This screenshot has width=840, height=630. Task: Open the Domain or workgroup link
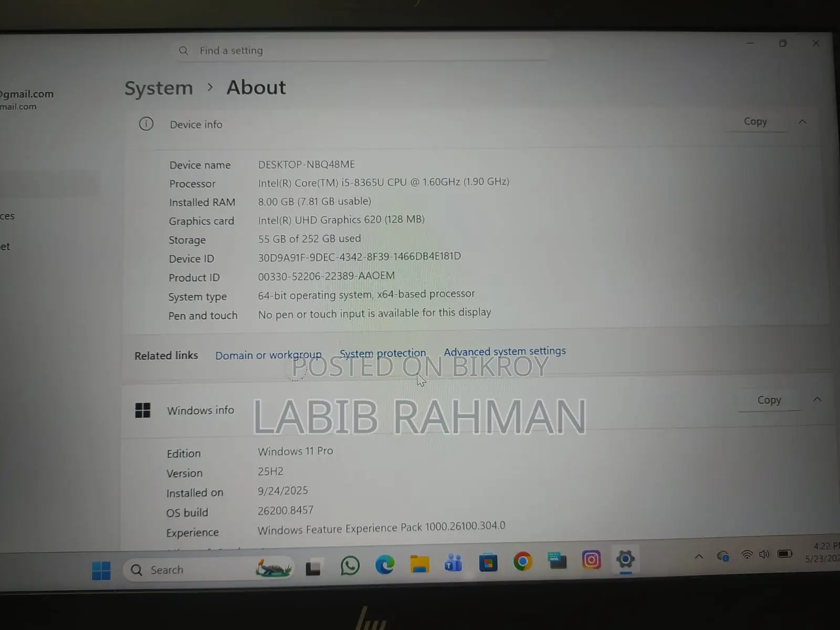click(268, 355)
